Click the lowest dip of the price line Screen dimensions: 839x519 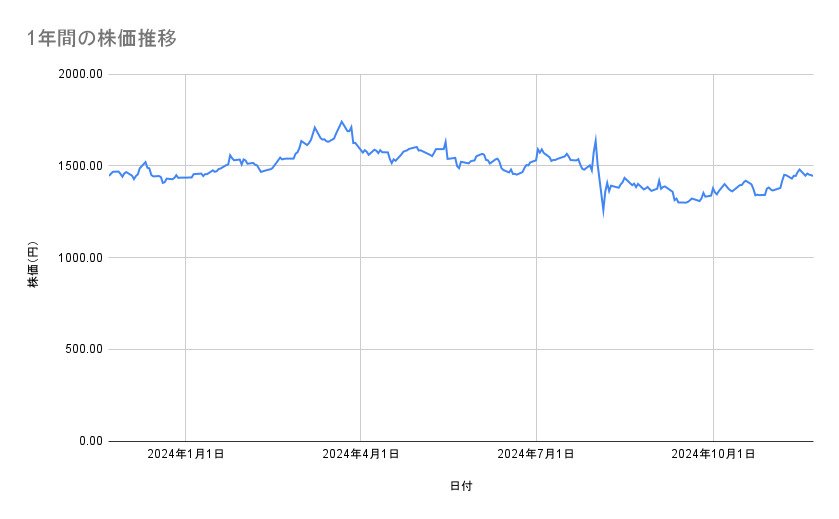pos(603,212)
